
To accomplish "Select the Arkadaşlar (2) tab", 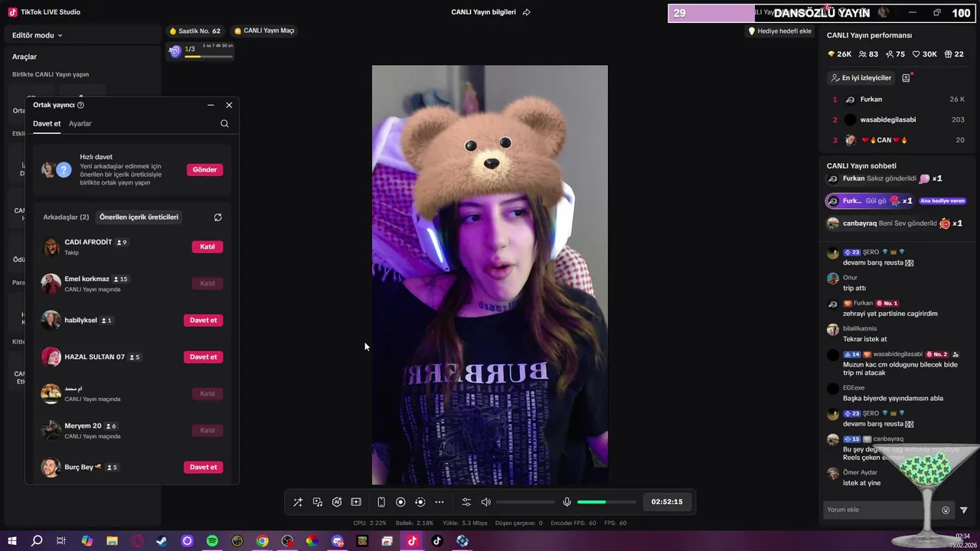I will point(66,217).
